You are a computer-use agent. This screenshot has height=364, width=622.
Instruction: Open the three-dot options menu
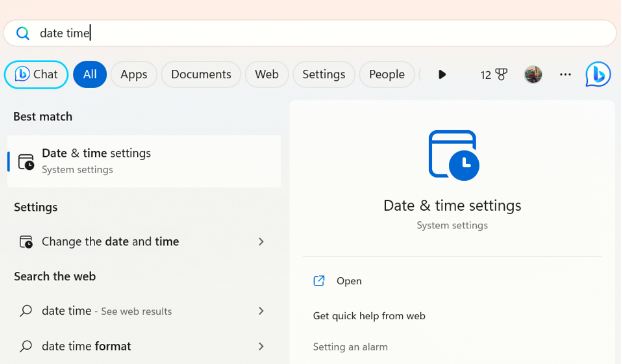click(565, 75)
